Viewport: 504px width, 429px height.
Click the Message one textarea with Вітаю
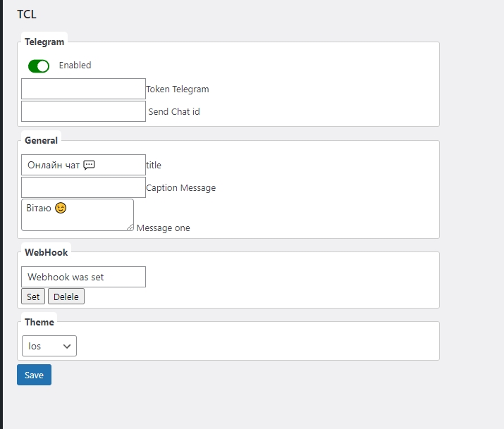78,215
